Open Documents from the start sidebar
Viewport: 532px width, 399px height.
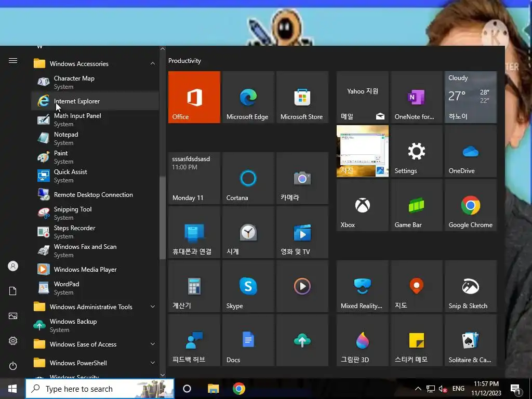(x=13, y=291)
